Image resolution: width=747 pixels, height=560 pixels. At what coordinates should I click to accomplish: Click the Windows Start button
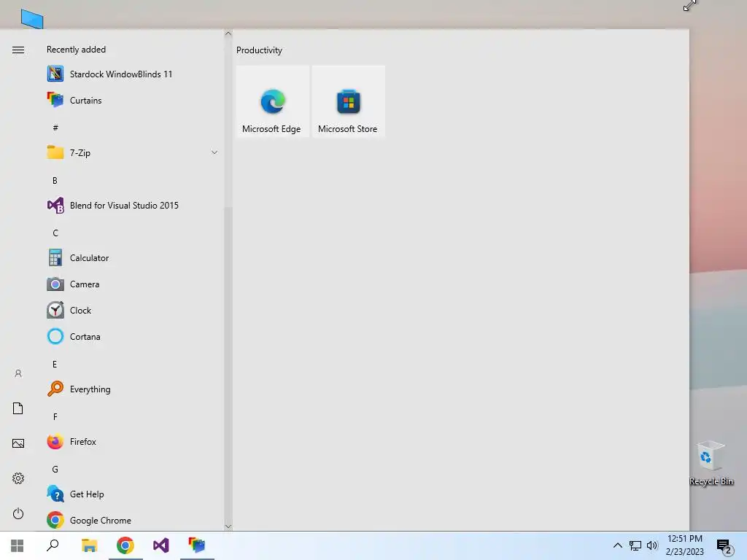[x=18, y=545]
